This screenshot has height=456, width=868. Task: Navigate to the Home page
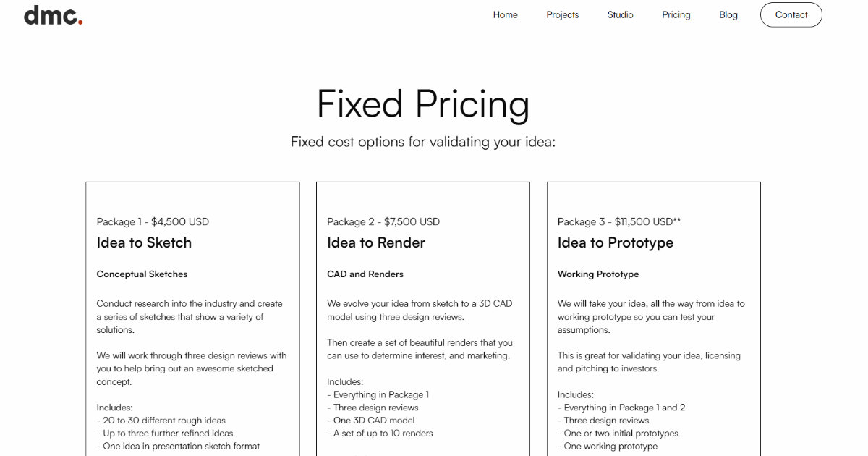pos(505,14)
